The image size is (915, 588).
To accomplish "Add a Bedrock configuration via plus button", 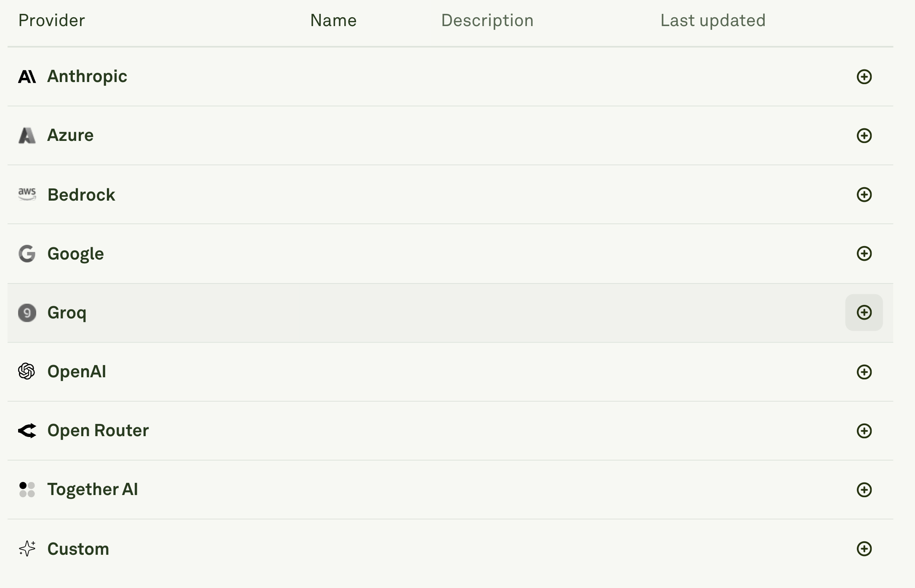I will [864, 194].
